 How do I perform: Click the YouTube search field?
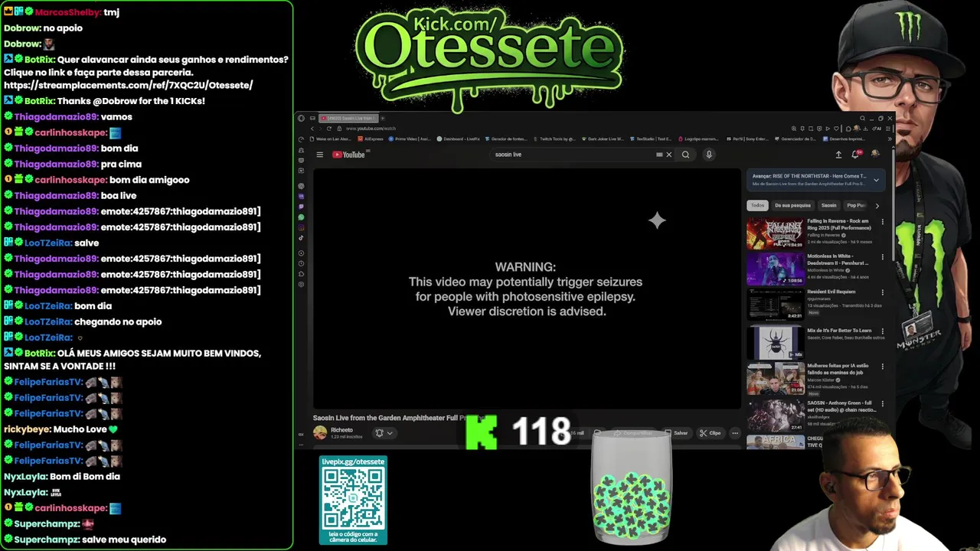click(x=570, y=155)
